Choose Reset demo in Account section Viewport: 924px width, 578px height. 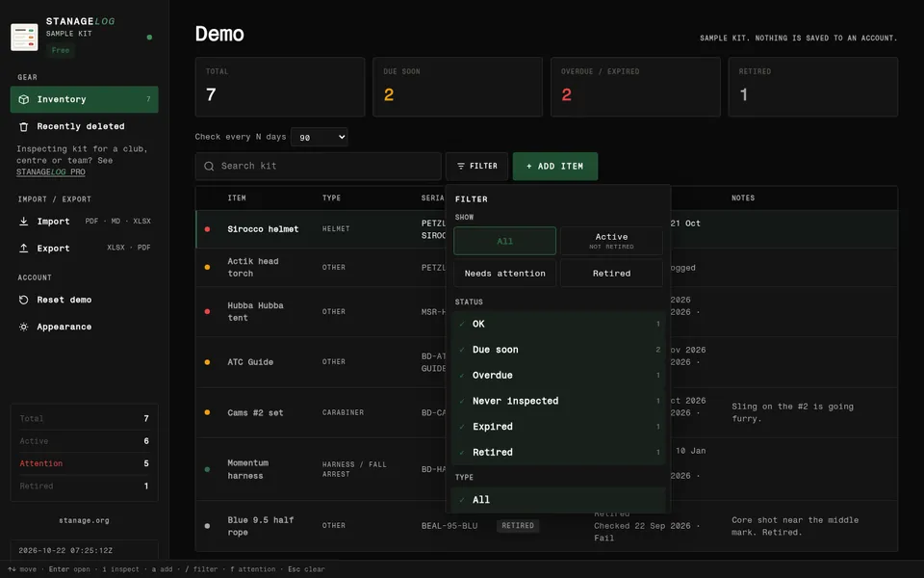(85, 300)
